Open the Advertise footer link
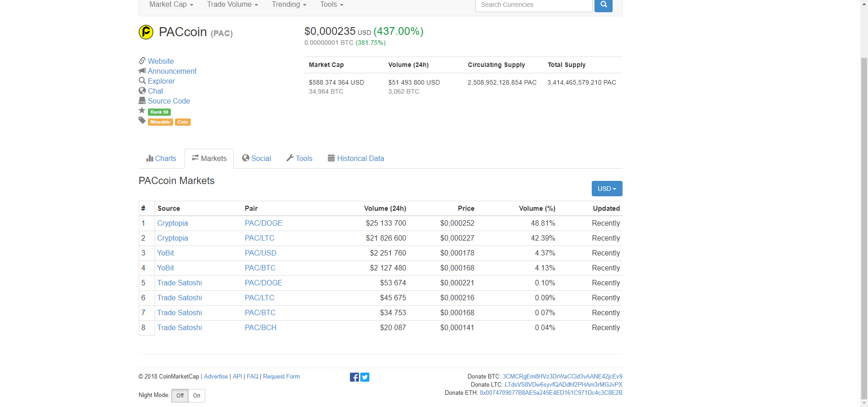 (216, 377)
